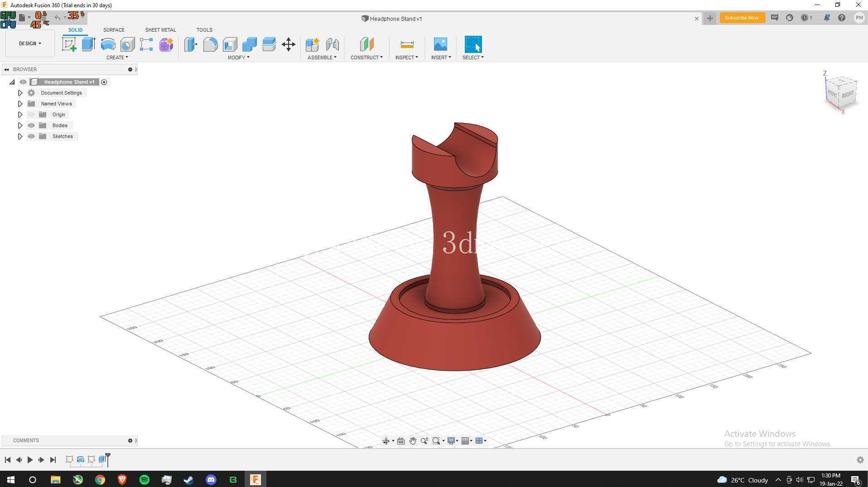The image size is (868, 487).
Task: Open Viewports layout dropdown
Action: (481, 441)
